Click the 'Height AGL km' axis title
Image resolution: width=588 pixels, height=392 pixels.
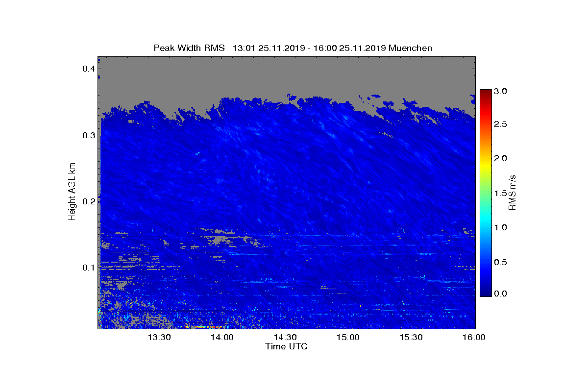tap(72, 193)
